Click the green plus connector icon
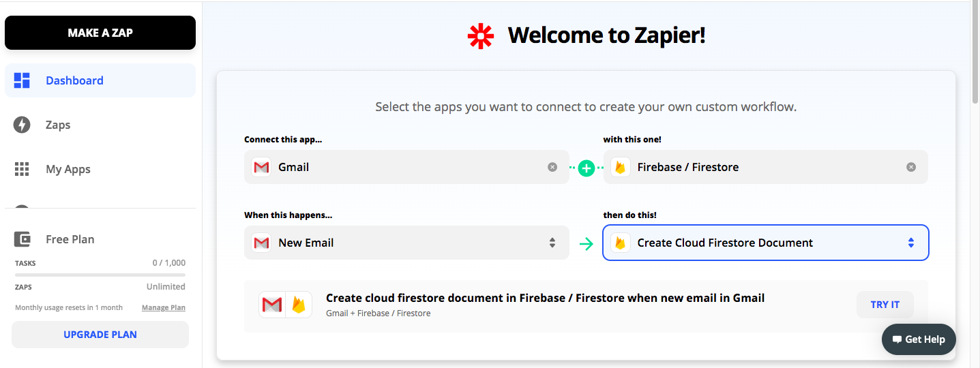The height and width of the screenshot is (368, 980). (x=586, y=168)
